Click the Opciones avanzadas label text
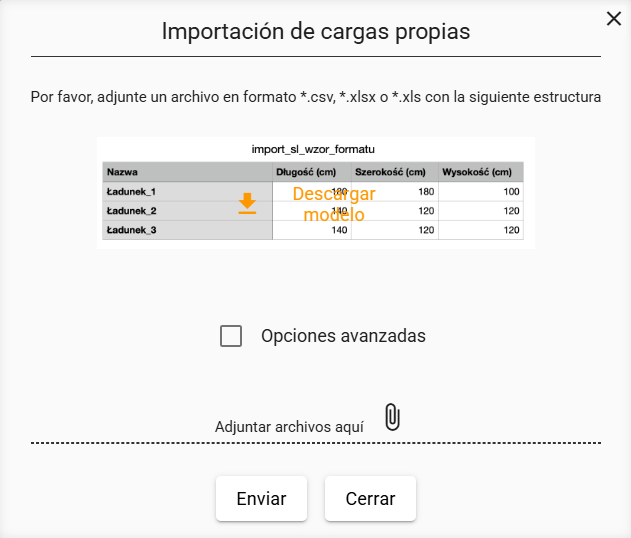 pos(343,336)
